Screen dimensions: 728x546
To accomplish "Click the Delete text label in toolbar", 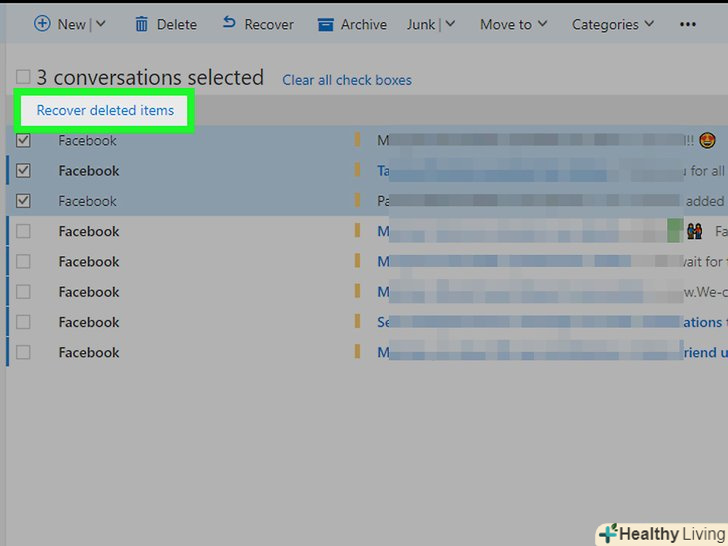I will (x=177, y=25).
